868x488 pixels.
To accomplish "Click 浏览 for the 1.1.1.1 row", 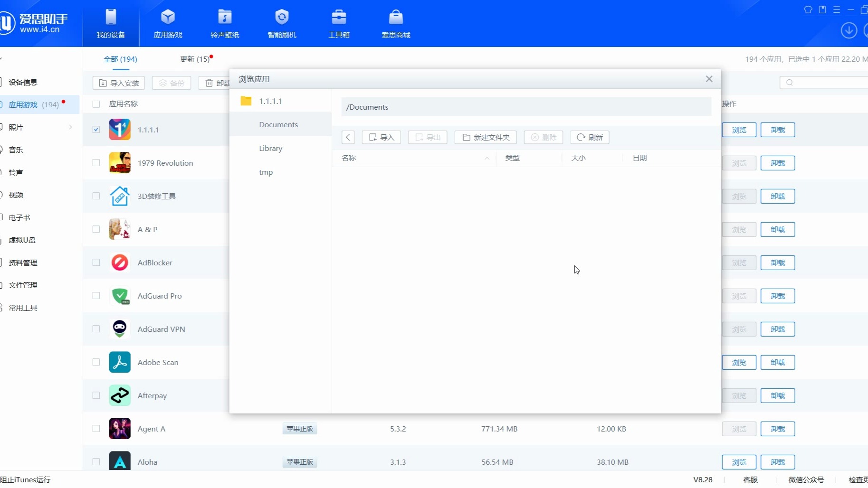I will point(739,130).
